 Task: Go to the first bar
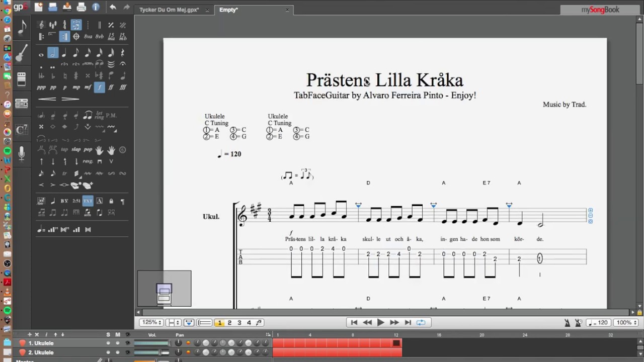354,323
